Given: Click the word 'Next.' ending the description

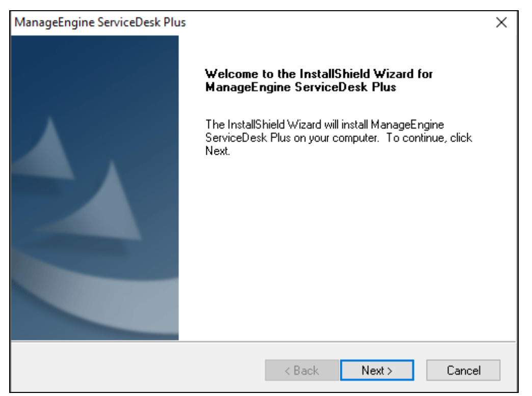Looking at the screenshot, I should (218, 151).
